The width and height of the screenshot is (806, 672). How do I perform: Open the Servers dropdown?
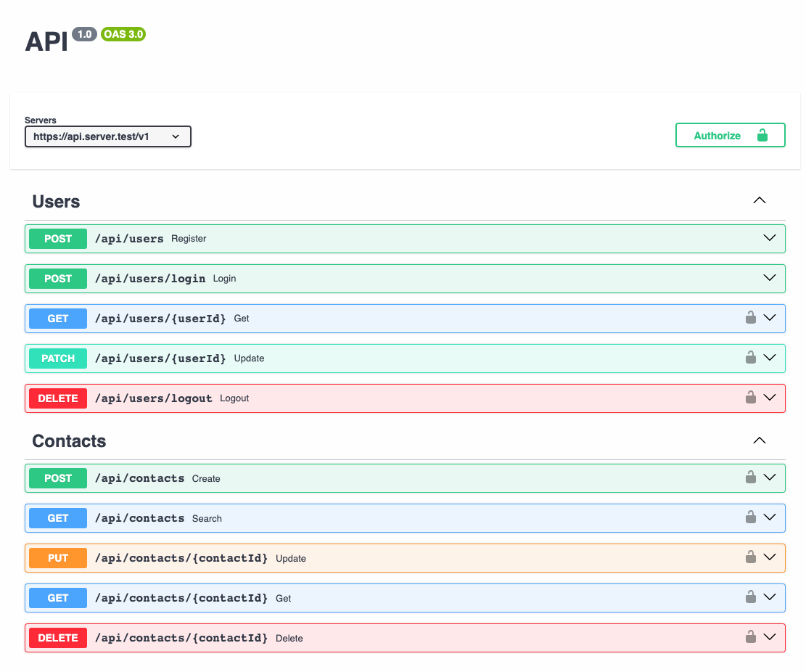click(x=108, y=136)
